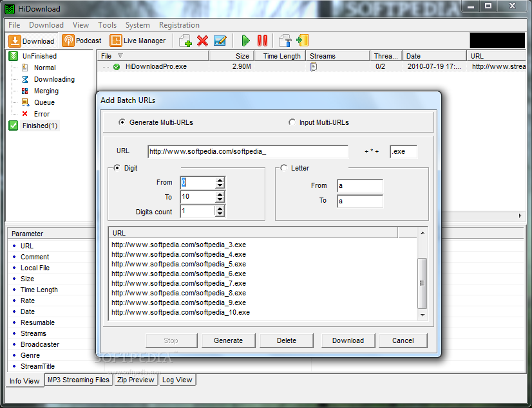Switch to Zip Preview tab
The height and width of the screenshot is (408, 532).
pyautogui.click(x=136, y=380)
